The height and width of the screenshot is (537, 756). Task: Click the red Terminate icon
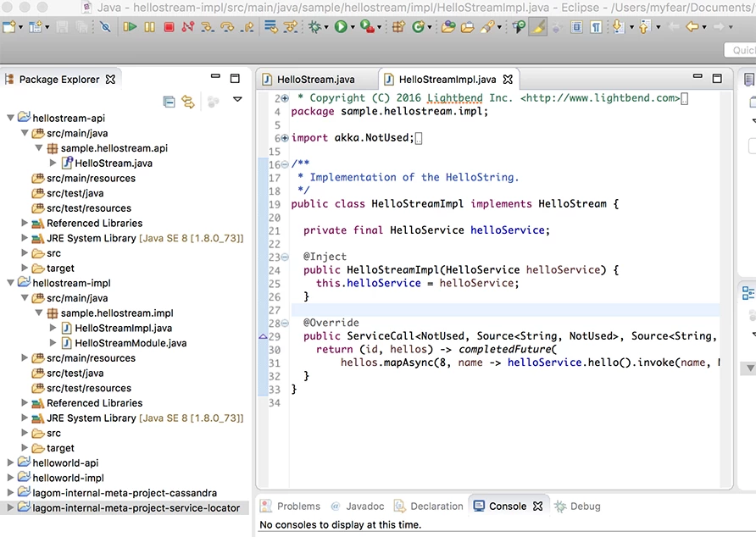click(x=169, y=26)
